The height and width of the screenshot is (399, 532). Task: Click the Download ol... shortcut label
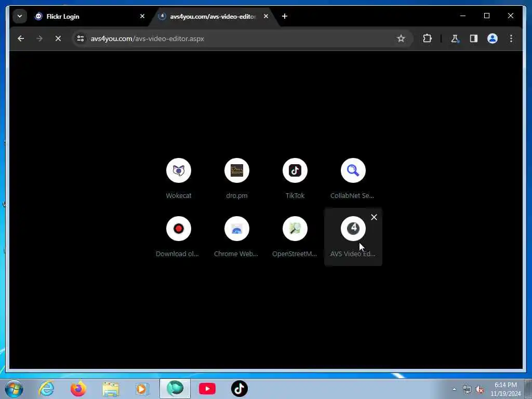178,254
